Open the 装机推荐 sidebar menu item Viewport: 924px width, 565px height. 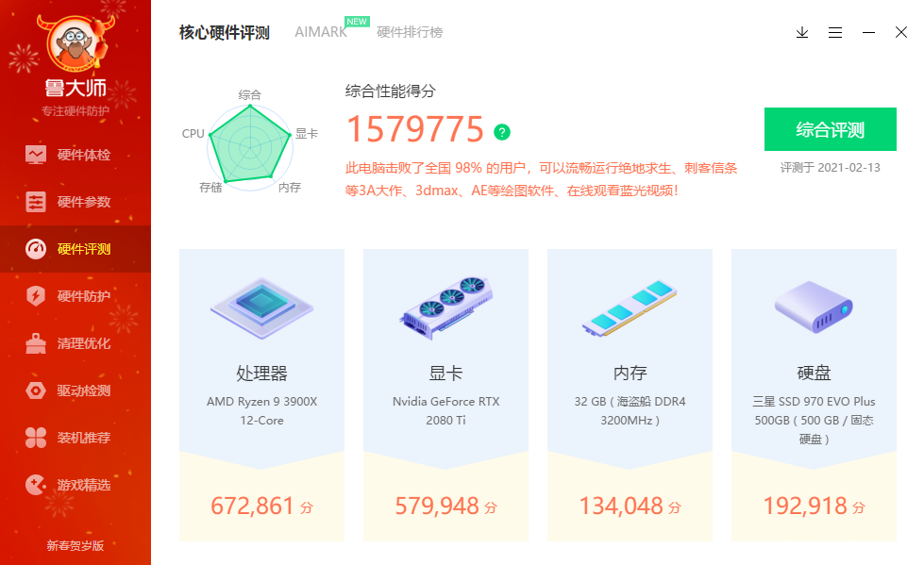point(76,437)
